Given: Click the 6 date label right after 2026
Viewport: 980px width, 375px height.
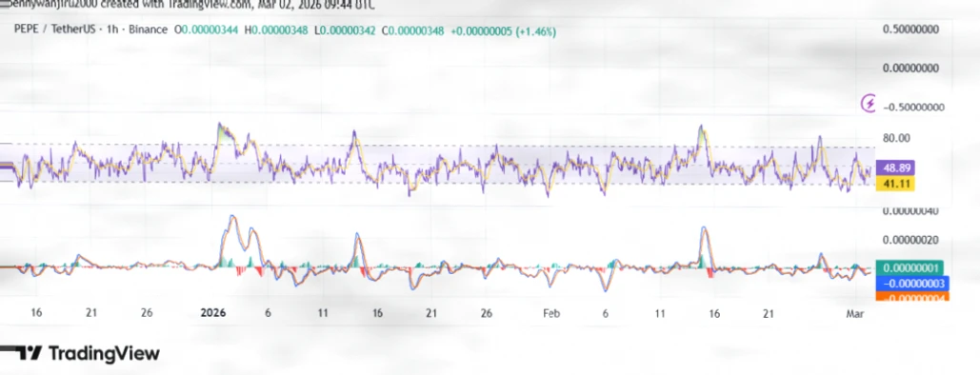Looking at the screenshot, I should click(268, 313).
